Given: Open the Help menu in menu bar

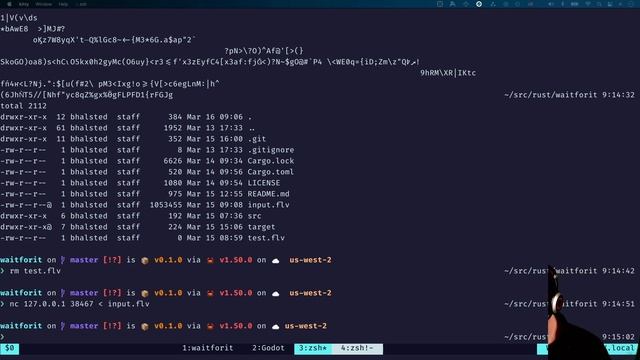Looking at the screenshot, I should (x=63, y=4).
